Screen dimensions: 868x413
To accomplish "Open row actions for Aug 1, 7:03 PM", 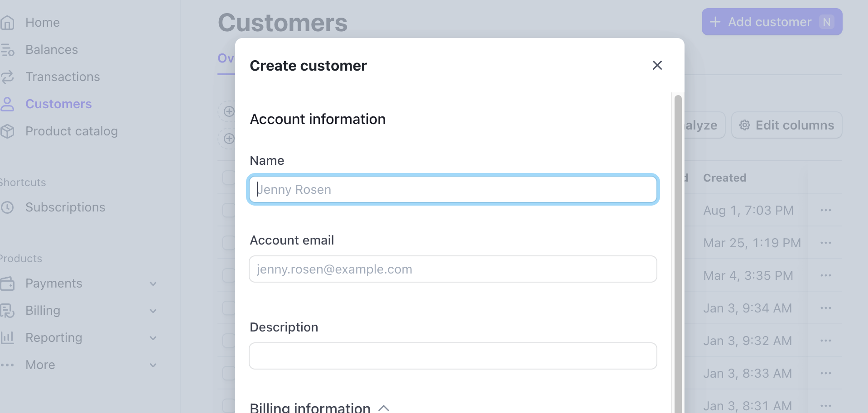I will (x=826, y=210).
